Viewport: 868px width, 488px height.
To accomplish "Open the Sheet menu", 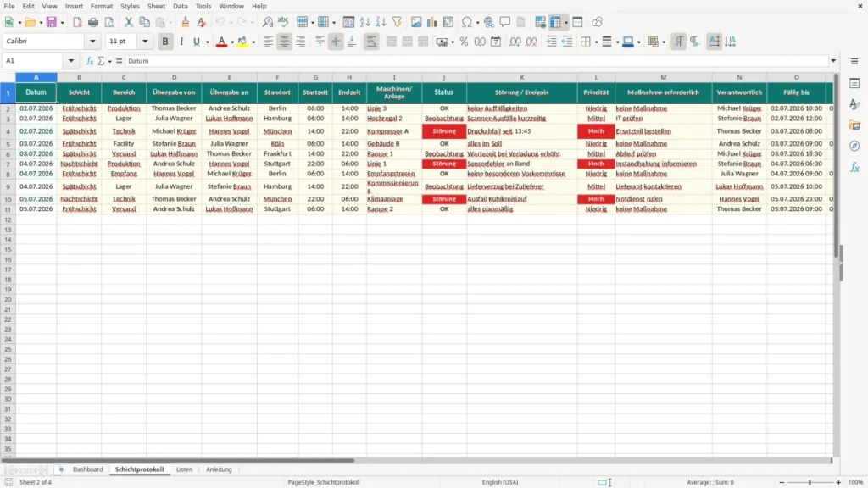I will tap(156, 6).
